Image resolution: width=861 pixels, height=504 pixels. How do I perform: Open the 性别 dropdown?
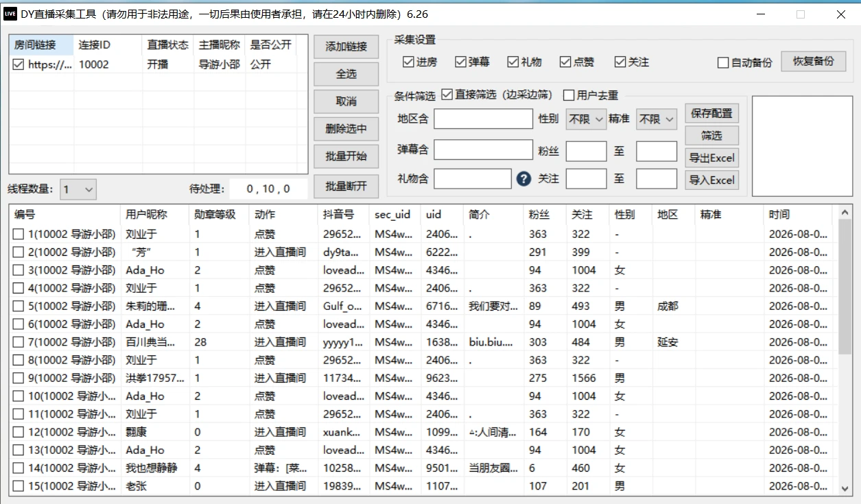pos(587,119)
